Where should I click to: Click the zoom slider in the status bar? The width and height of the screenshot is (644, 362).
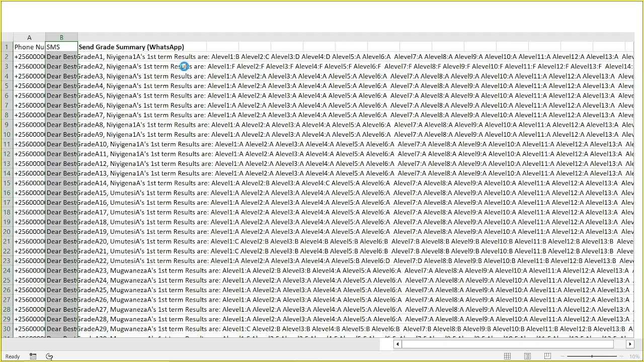pyautogui.click(x=592, y=356)
